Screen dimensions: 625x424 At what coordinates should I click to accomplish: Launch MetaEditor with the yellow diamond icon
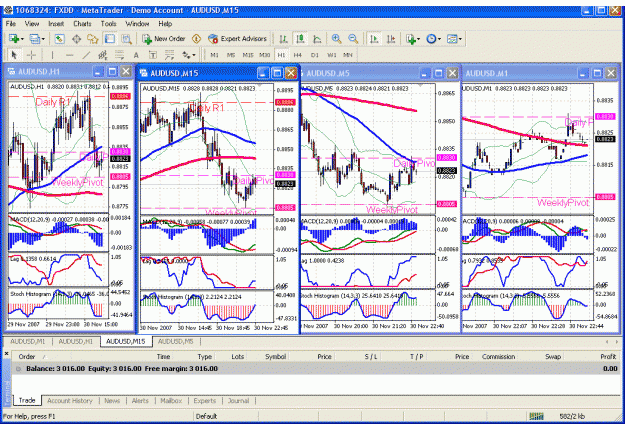coord(196,39)
